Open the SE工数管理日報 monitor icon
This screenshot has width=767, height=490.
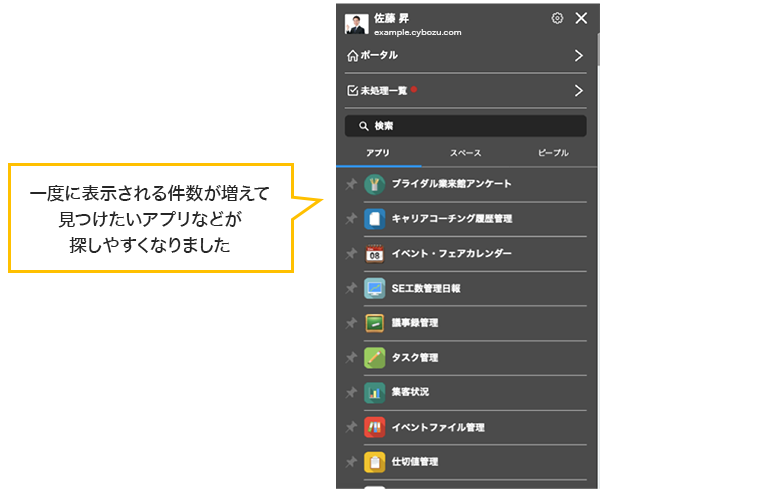(375, 289)
